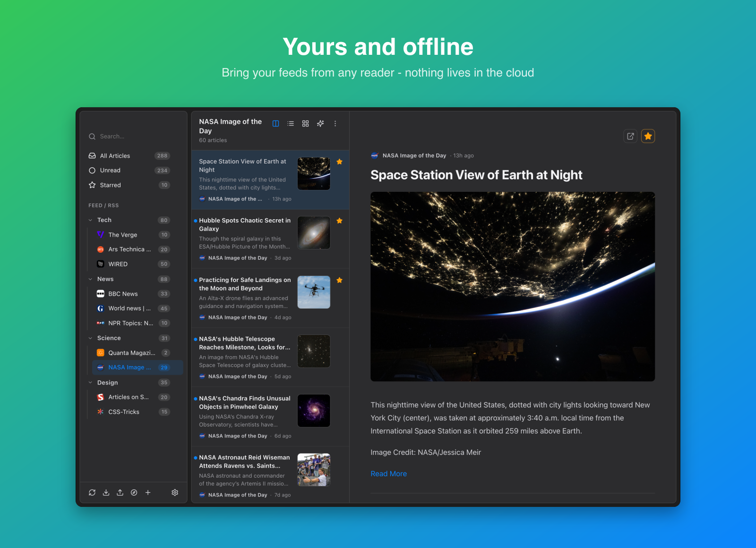Unstar Space Station View article in list
The width and height of the screenshot is (756, 548).
tap(339, 162)
